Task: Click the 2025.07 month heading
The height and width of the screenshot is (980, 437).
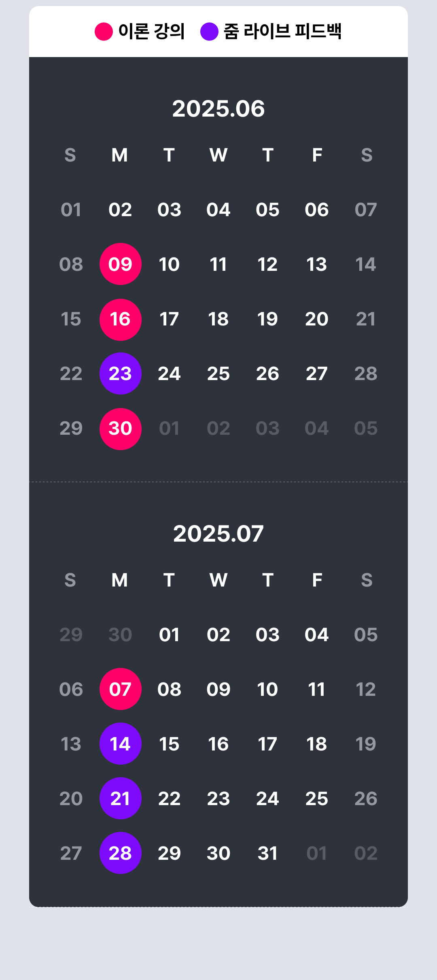Action: [218, 534]
